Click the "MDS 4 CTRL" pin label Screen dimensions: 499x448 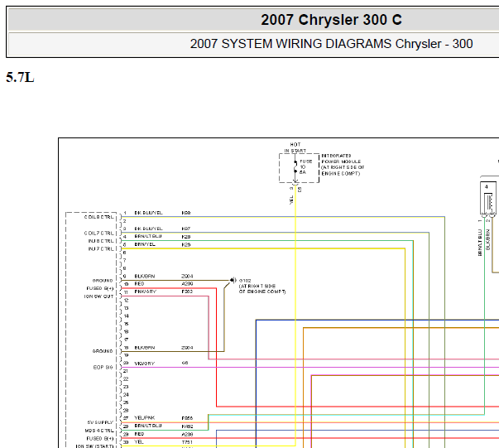coord(99,431)
